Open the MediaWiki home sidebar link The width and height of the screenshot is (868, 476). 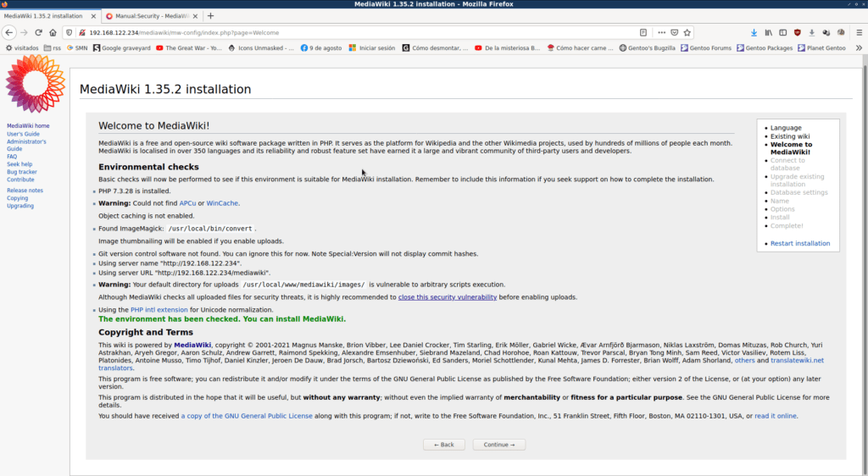tap(28, 126)
